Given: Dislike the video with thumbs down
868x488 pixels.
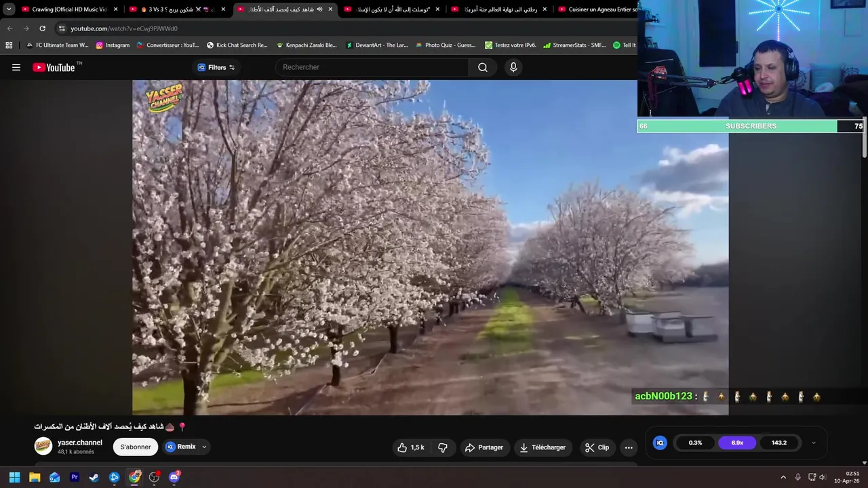Looking at the screenshot, I should tap(443, 447).
